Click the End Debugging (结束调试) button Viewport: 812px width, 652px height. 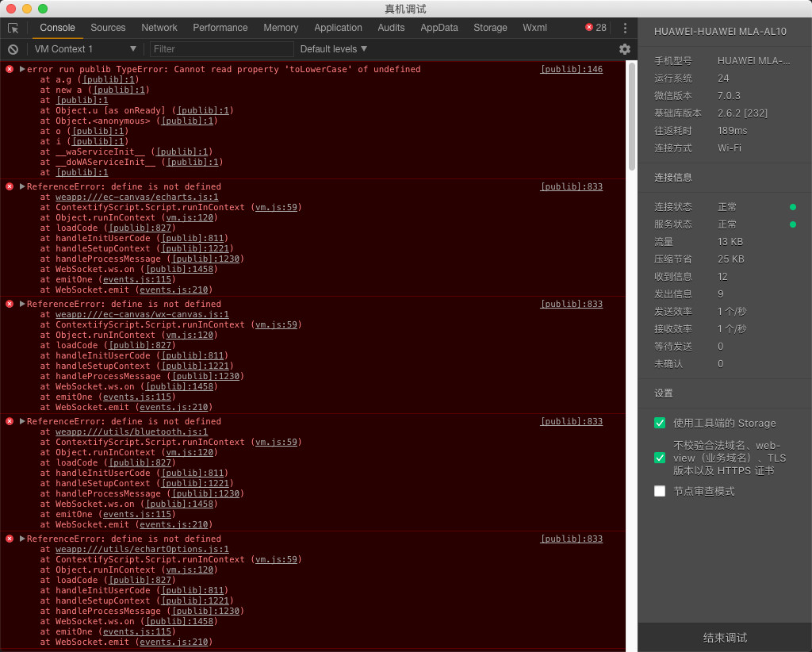[725, 638]
